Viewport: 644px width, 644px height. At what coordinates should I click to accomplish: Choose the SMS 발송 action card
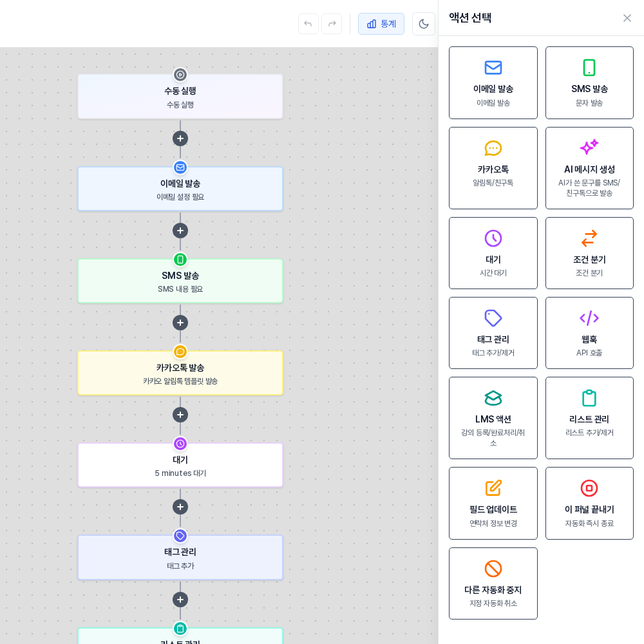pyautogui.click(x=589, y=83)
